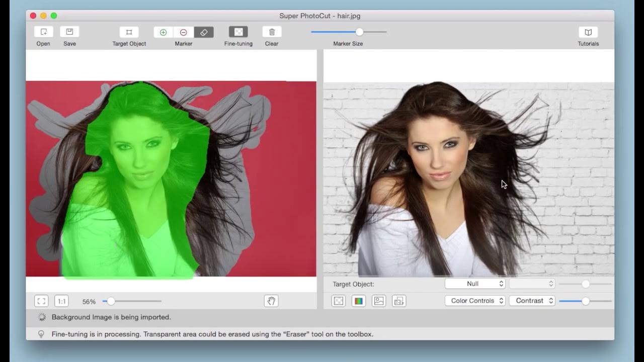This screenshot has height=362, width=644.
Task: Click the zoom level slider
Action: pyautogui.click(x=132, y=301)
